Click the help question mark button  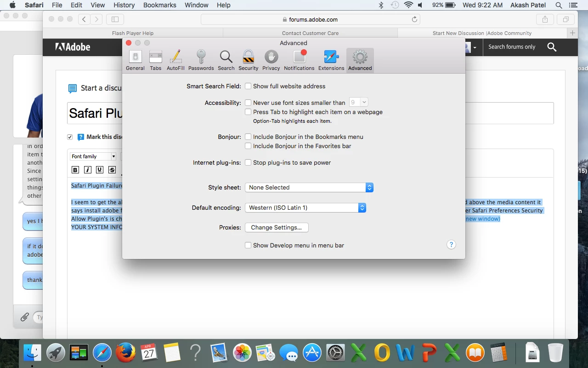tap(451, 245)
